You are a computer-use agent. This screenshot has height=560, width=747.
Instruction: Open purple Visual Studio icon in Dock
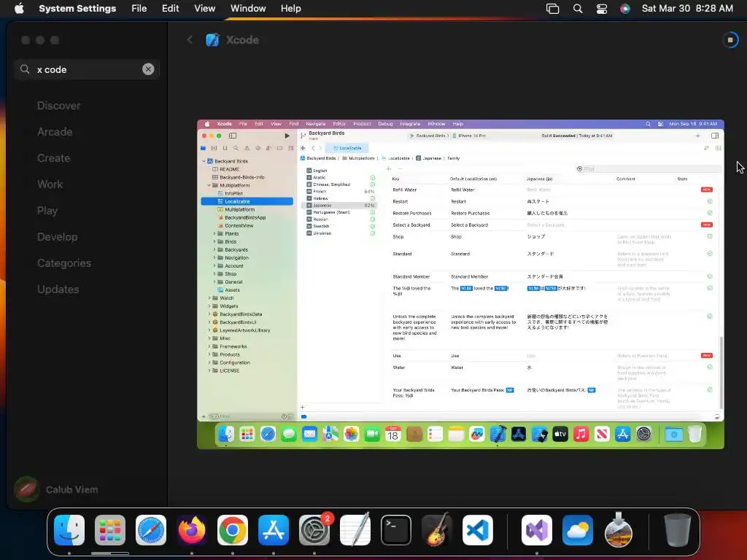[537, 530]
